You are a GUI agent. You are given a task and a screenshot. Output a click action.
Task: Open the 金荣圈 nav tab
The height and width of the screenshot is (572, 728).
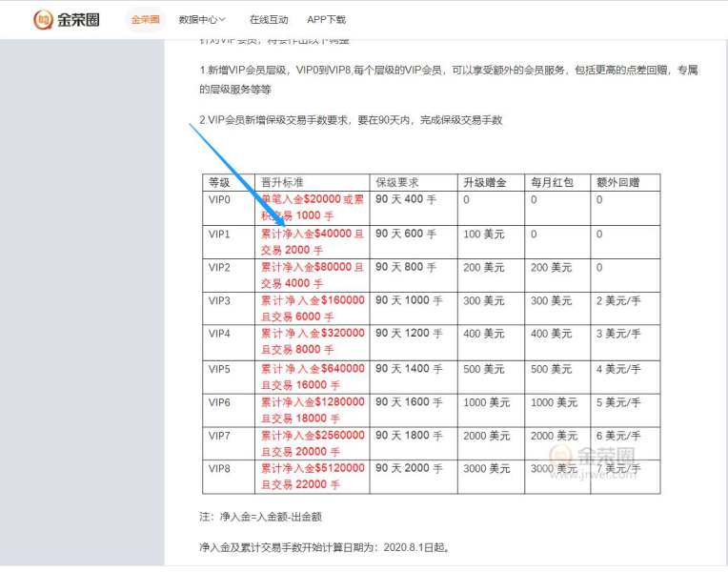click(146, 19)
